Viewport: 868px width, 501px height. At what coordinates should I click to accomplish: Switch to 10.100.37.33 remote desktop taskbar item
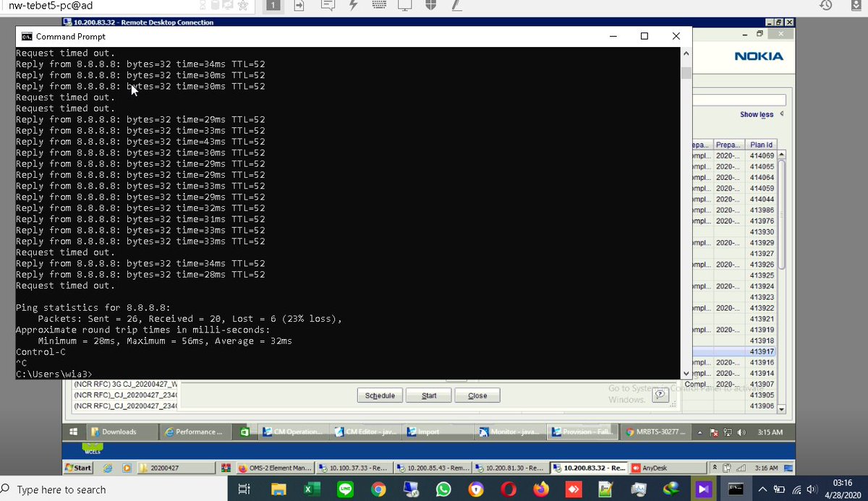(x=355, y=468)
